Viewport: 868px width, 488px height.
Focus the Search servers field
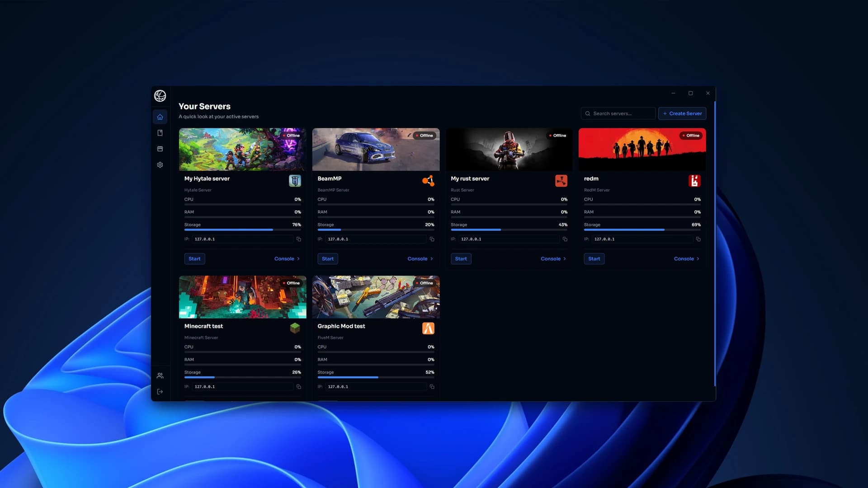(618, 113)
